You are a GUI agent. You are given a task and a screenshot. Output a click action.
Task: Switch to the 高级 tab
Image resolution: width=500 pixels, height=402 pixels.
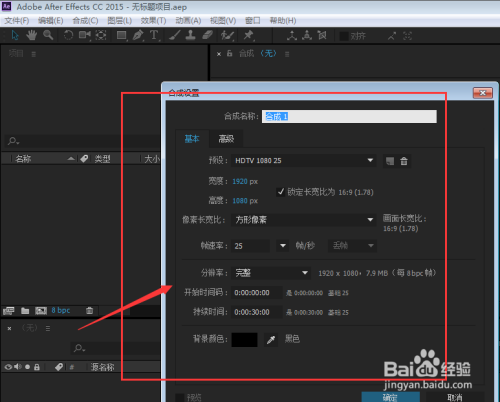pos(226,139)
